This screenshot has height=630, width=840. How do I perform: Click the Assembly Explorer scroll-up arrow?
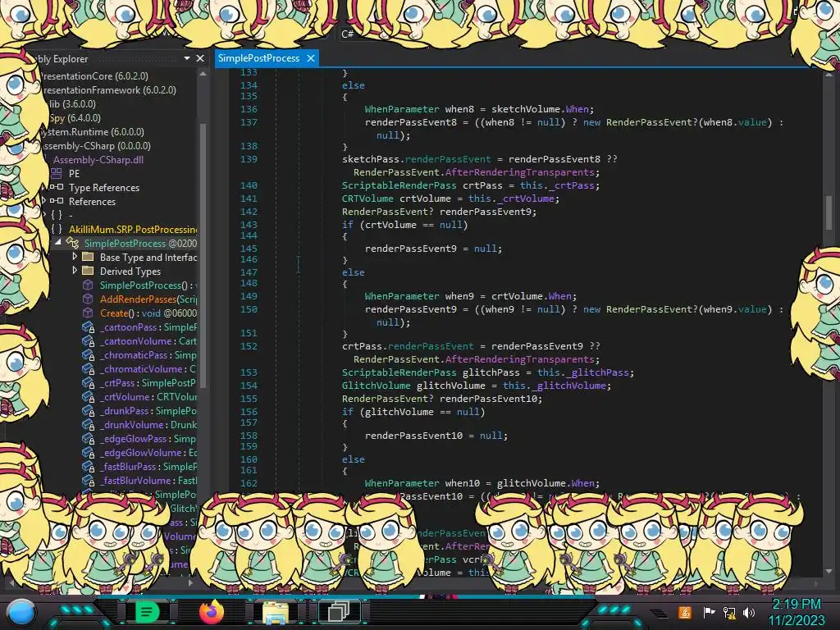pyautogui.click(x=203, y=73)
